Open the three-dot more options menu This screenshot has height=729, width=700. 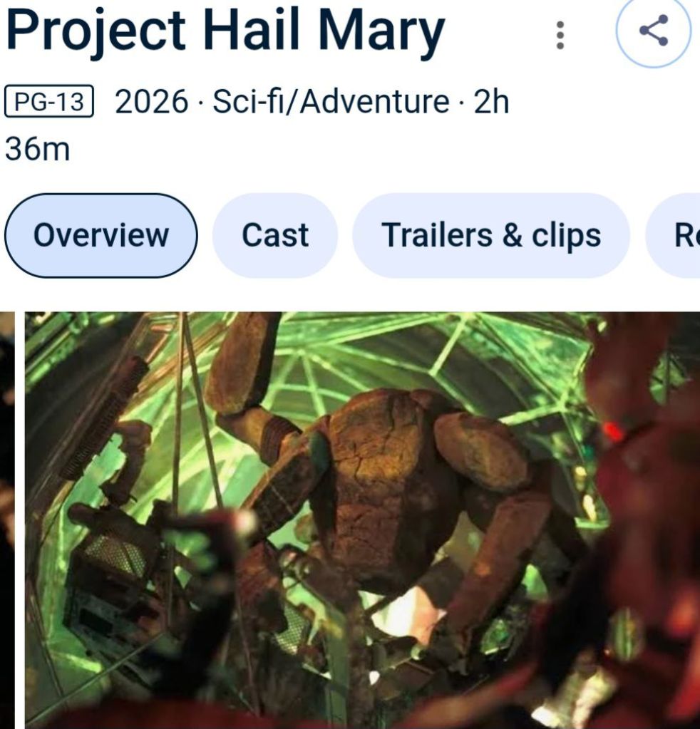[560, 35]
